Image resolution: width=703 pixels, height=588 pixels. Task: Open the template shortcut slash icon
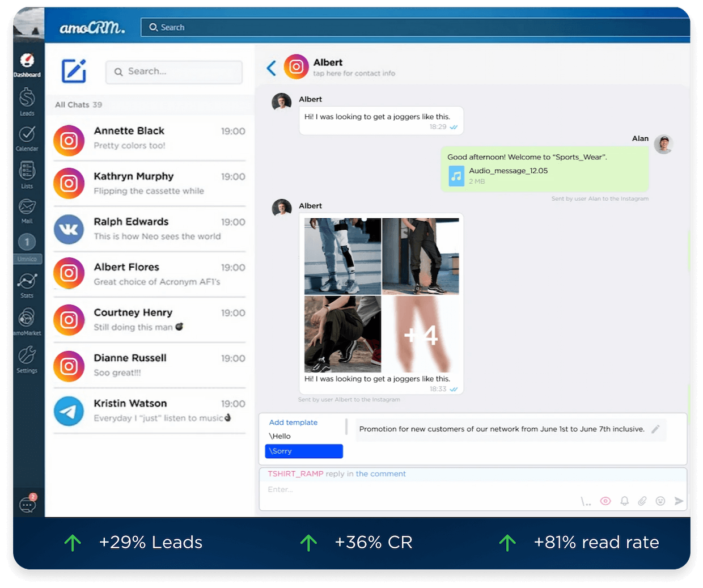click(586, 502)
